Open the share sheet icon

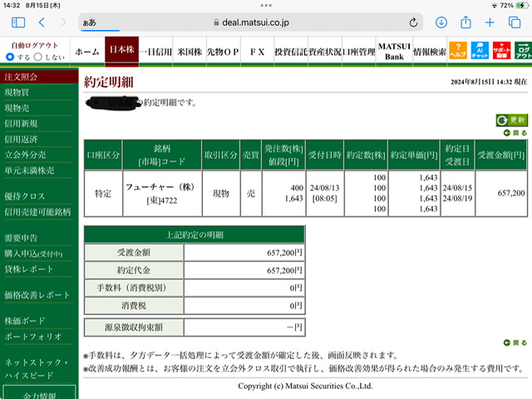465,22
